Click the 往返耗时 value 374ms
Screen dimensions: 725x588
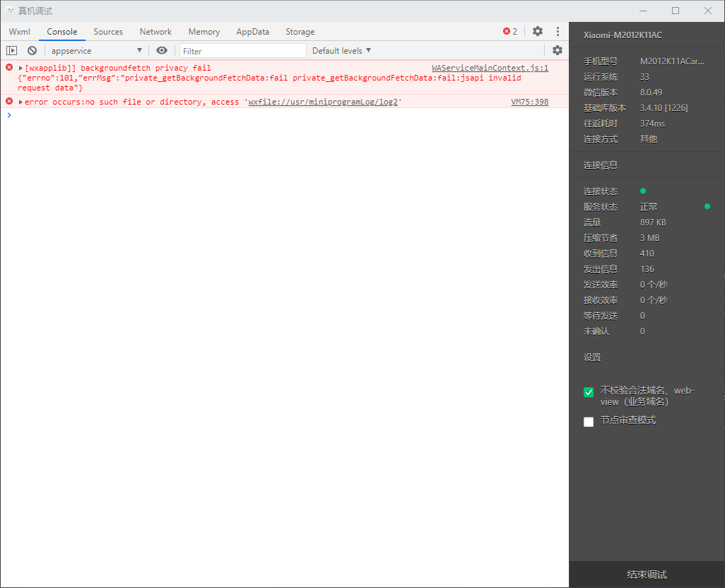click(x=652, y=124)
